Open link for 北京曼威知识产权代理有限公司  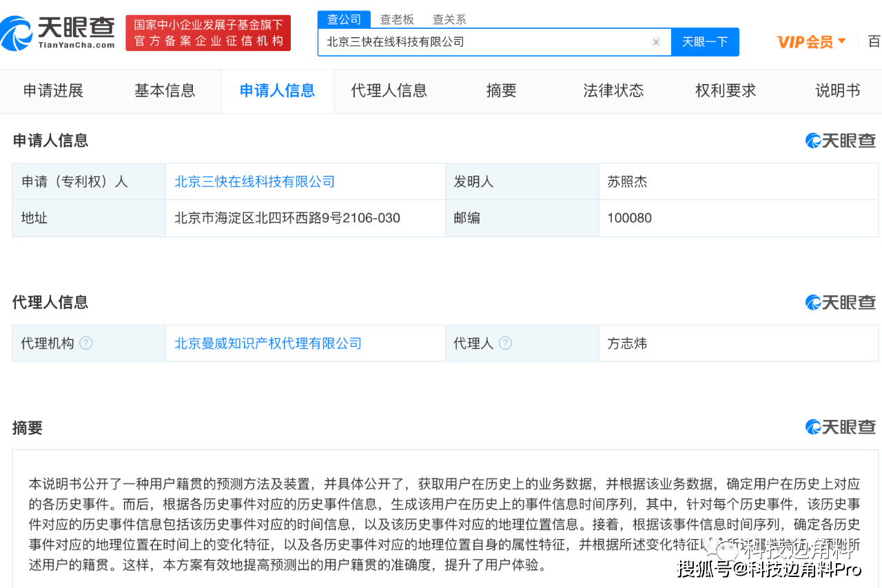pyautogui.click(x=268, y=343)
